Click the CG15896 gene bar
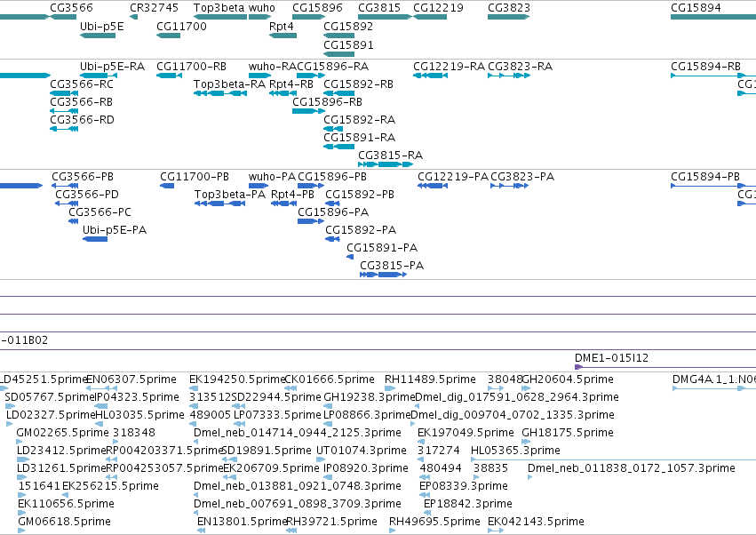The width and height of the screenshot is (756, 535). tap(308, 17)
